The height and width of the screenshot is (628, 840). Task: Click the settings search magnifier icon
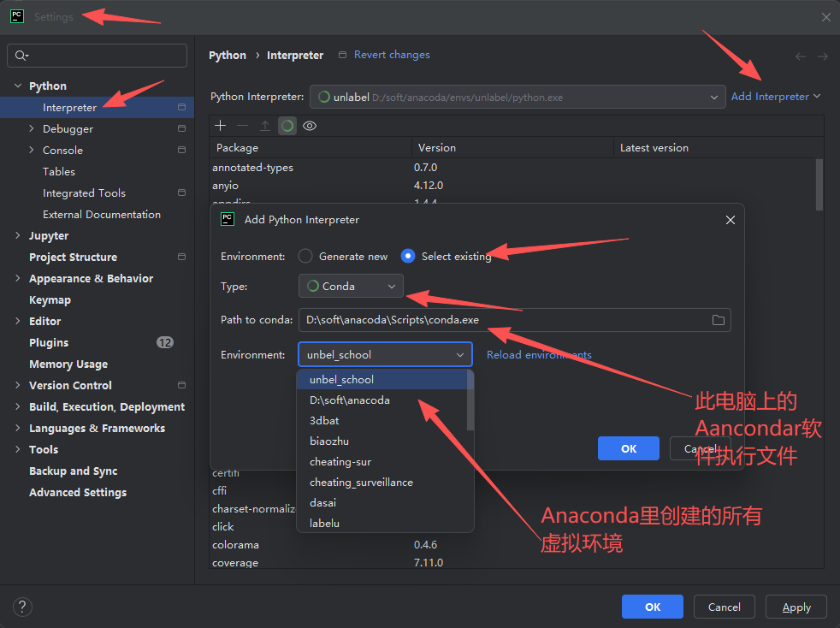(21, 56)
